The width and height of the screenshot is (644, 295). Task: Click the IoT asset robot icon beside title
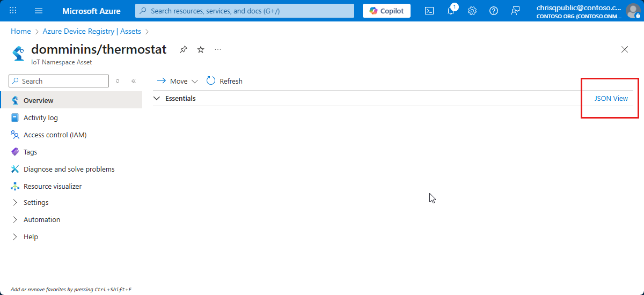pos(18,54)
